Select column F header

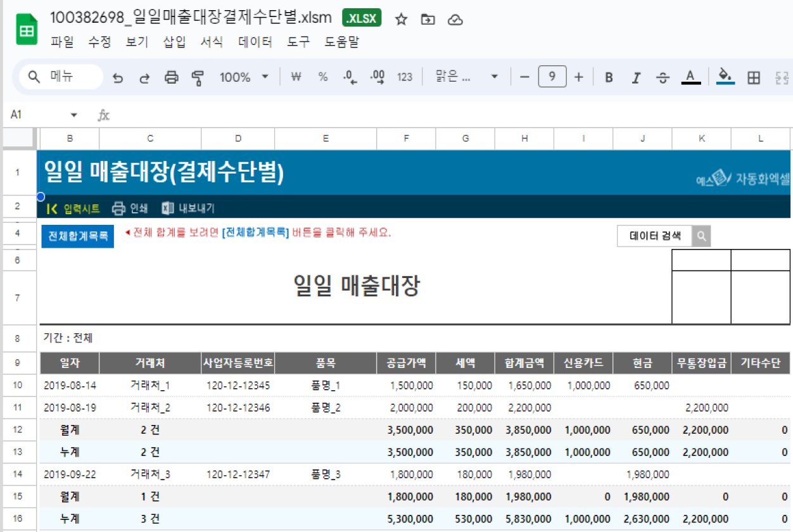point(406,139)
